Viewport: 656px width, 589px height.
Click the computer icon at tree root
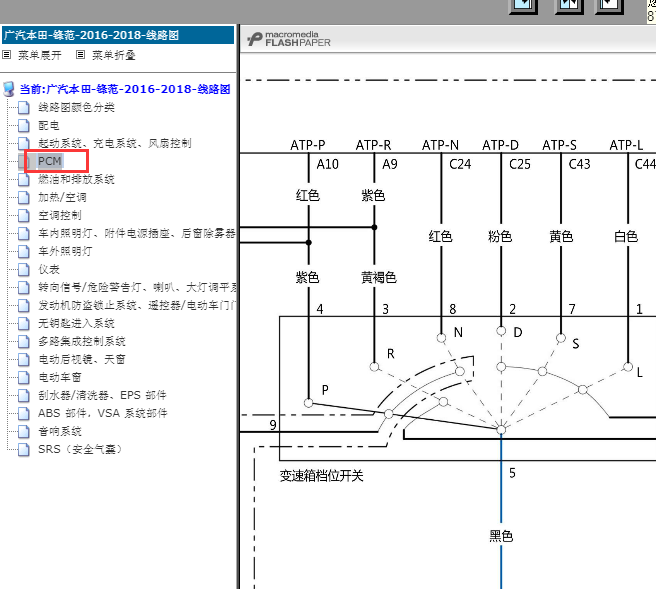point(9,89)
